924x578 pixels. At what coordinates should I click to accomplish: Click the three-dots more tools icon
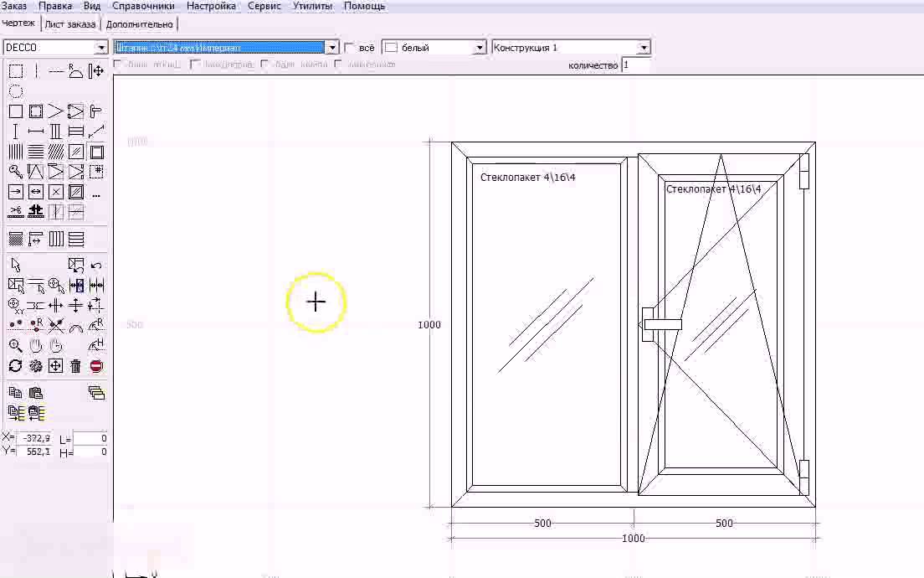96,194
